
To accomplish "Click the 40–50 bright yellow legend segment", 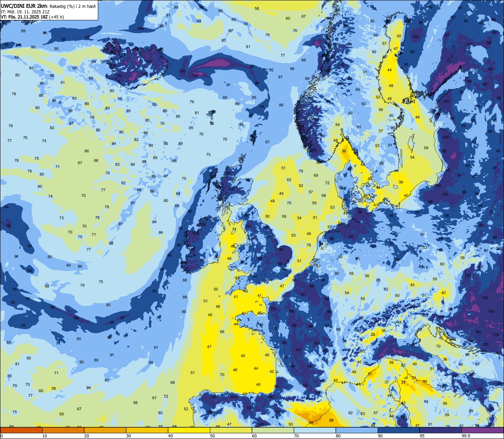I will coord(189,430).
